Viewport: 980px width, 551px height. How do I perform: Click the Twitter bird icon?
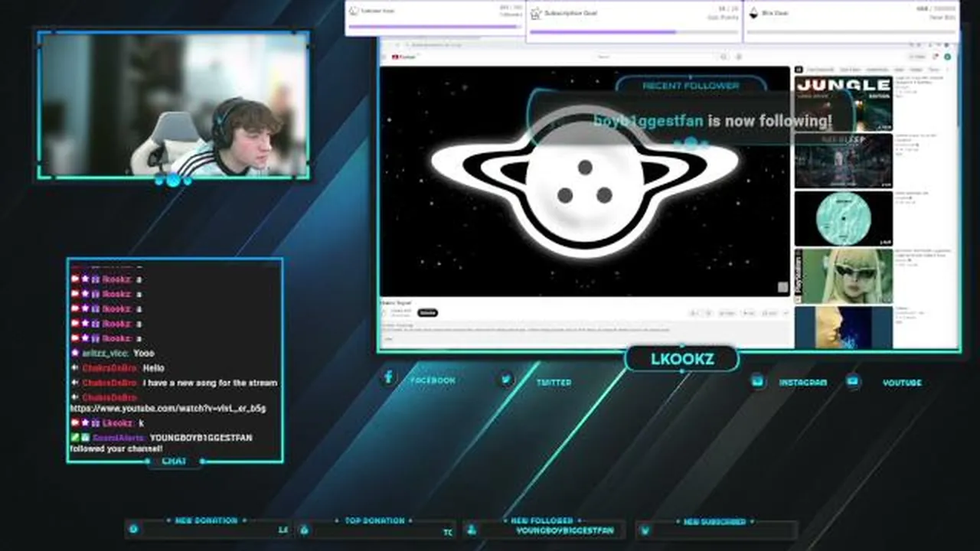coord(506,379)
